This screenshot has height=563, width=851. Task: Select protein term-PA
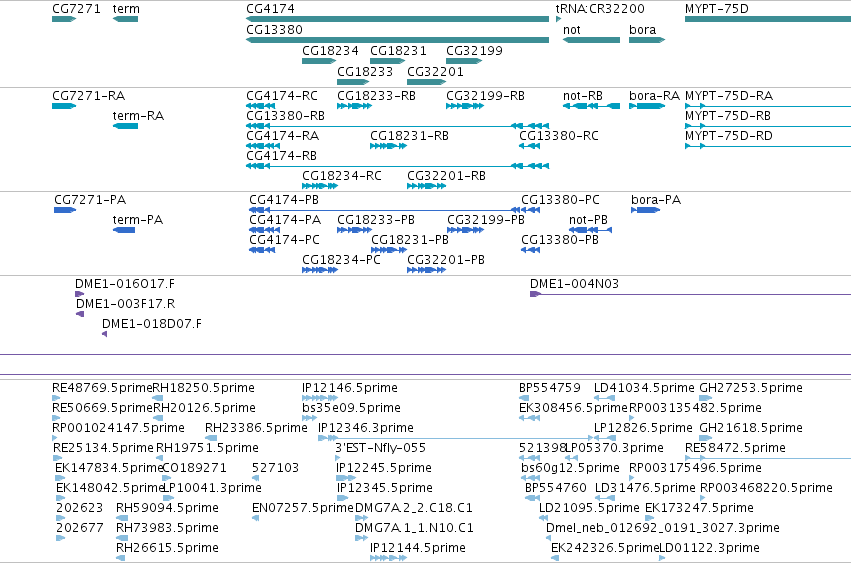point(124,230)
